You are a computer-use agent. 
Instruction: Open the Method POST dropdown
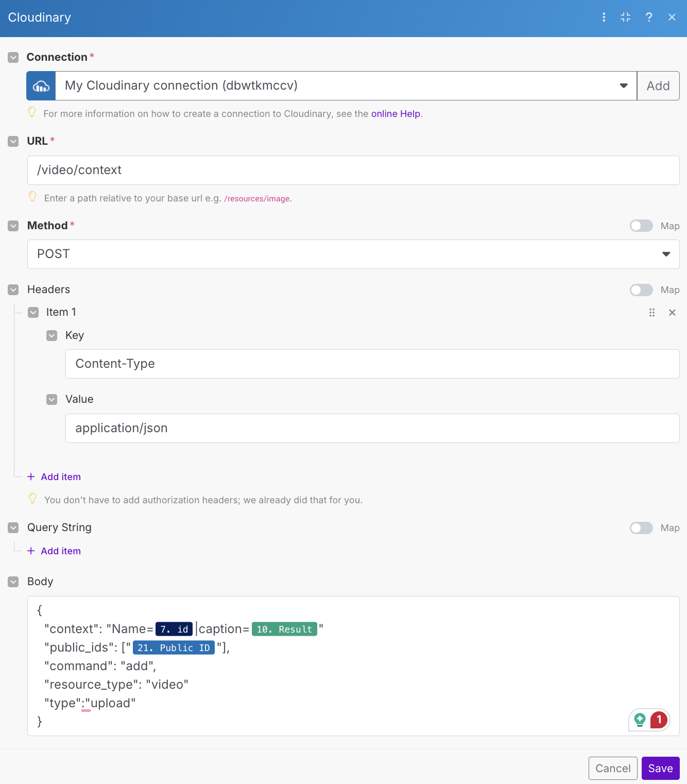(x=666, y=254)
